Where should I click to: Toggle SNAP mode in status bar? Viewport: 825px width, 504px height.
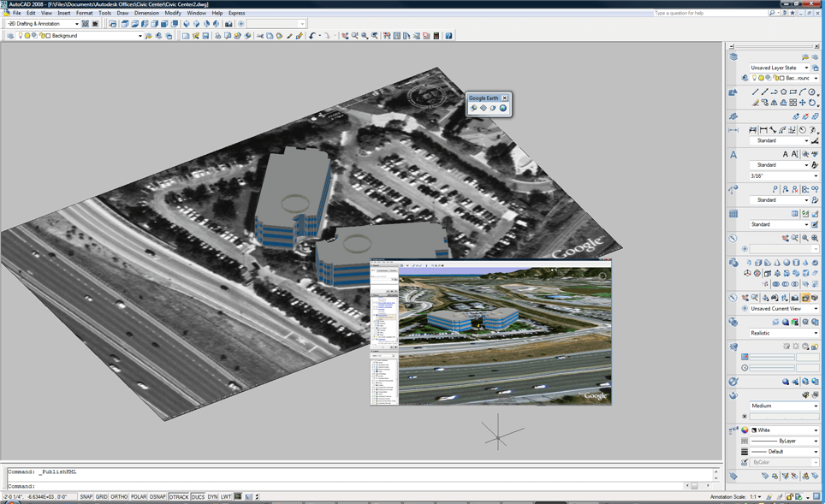pyautogui.click(x=86, y=496)
